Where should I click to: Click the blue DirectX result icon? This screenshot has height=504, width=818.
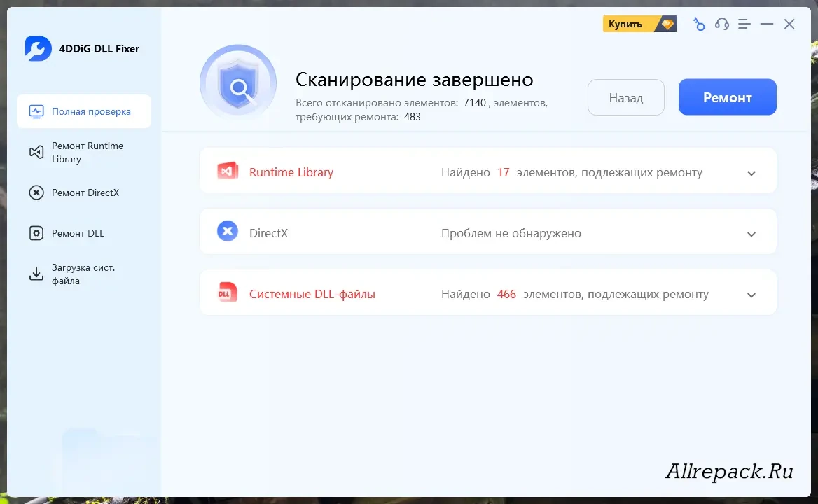point(228,232)
